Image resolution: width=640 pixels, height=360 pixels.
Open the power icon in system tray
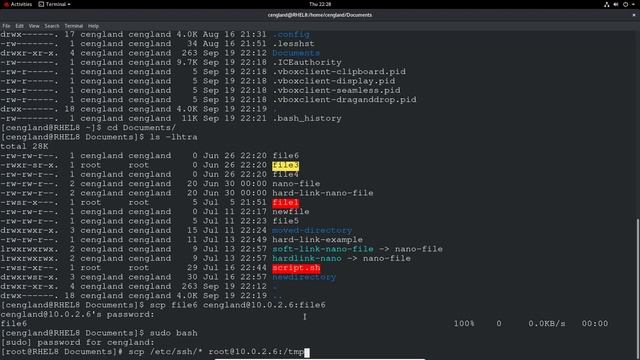(x=625, y=4)
